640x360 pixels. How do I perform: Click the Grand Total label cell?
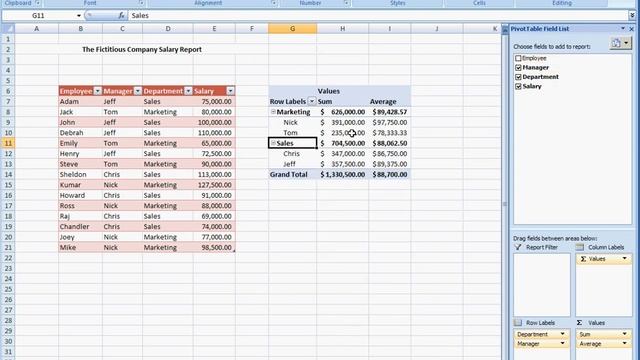pyautogui.click(x=292, y=174)
